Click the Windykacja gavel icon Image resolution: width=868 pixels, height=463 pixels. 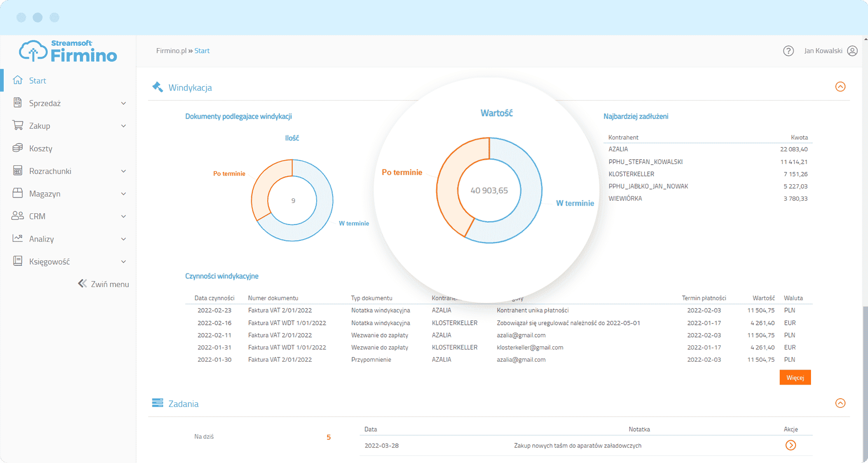click(157, 87)
